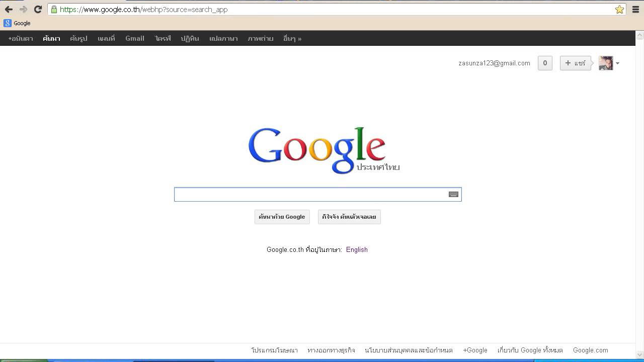Click the ค้นหาด้วย Google search button
The width and height of the screenshot is (644, 362).
282,217
